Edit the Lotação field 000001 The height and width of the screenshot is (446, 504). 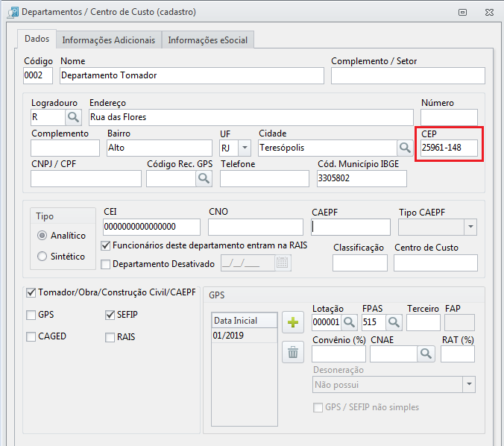tap(327, 322)
